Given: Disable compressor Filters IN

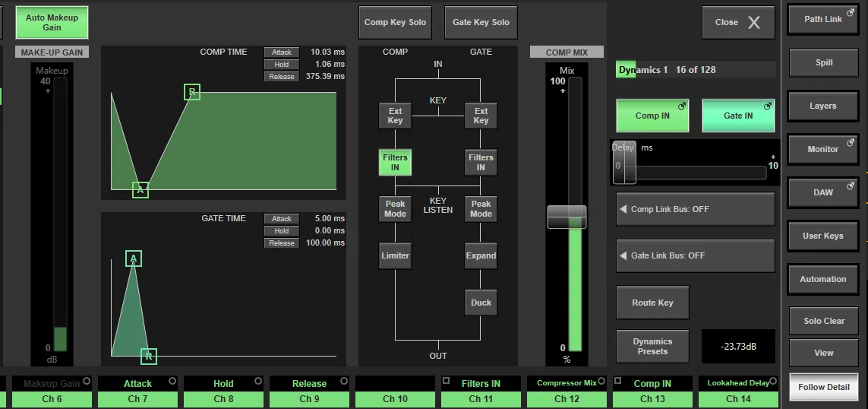Looking at the screenshot, I should click(395, 163).
